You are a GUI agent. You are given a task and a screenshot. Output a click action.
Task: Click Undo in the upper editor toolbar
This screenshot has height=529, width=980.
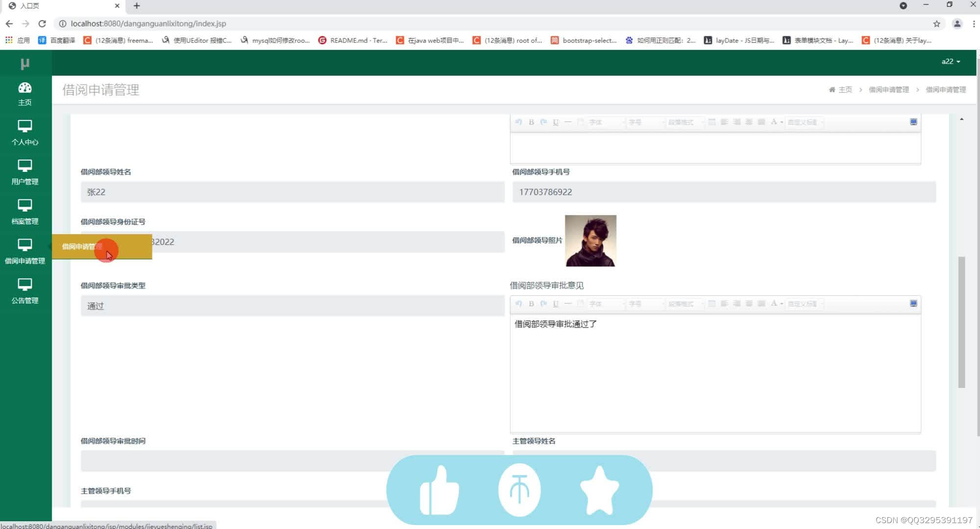click(x=519, y=122)
